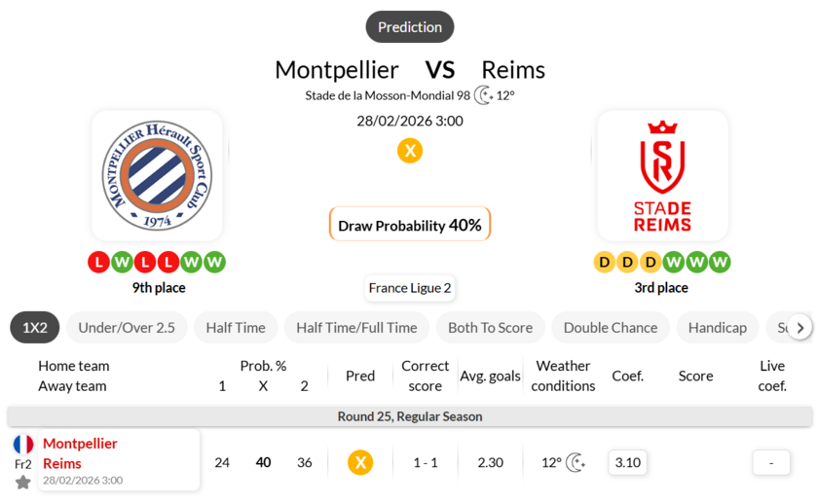Switch to the Under/Over 2.5 tab
The width and height of the screenshot is (818, 504).
pyautogui.click(x=127, y=328)
